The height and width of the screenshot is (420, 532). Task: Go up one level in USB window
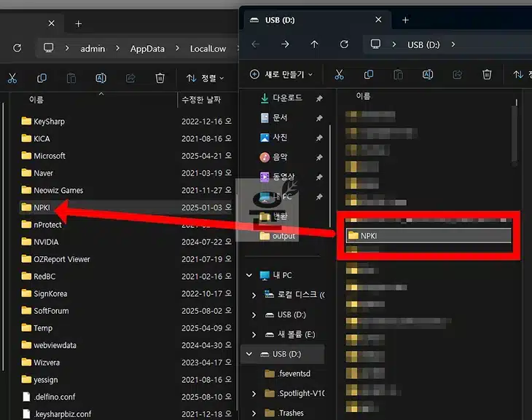coord(315,44)
